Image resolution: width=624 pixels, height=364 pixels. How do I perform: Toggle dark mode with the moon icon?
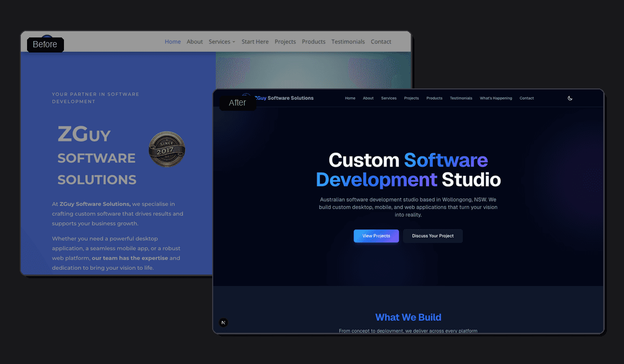coord(570,98)
